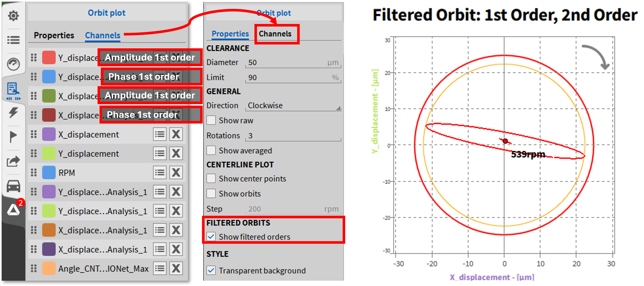Click the Diameter input field
Image resolution: width=644 pixels, height=286 pixels.
287,62
